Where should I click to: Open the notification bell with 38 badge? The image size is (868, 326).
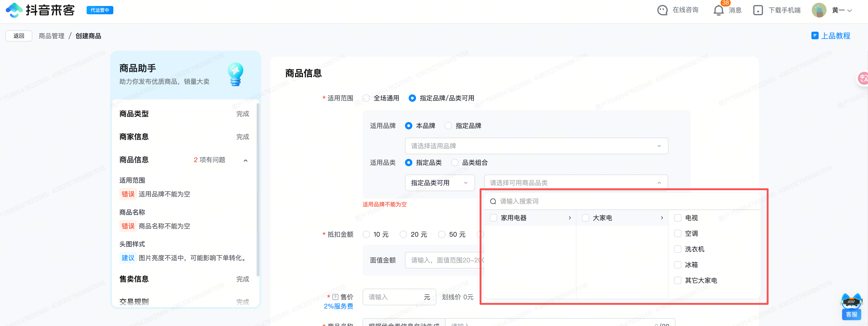point(718,10)
